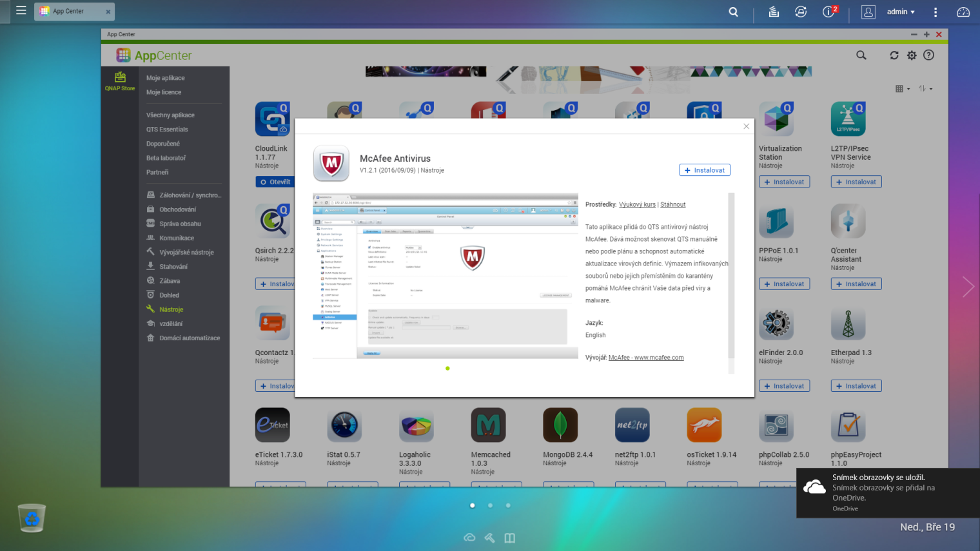This screenshot has height=551, width=980.
Task: Select Nástroje category
Action: pyautogui.click(x=165, y=309)
